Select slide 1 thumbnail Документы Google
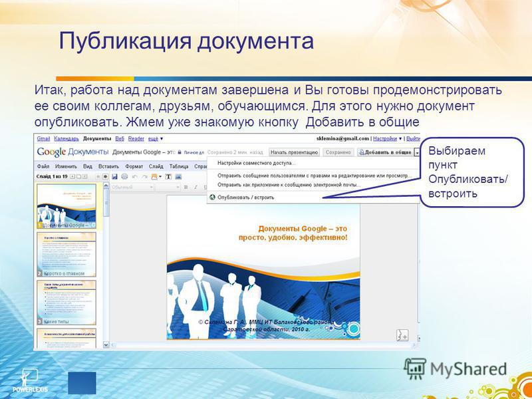The width and height of the screenshot is (532, 399). [66, 206]
